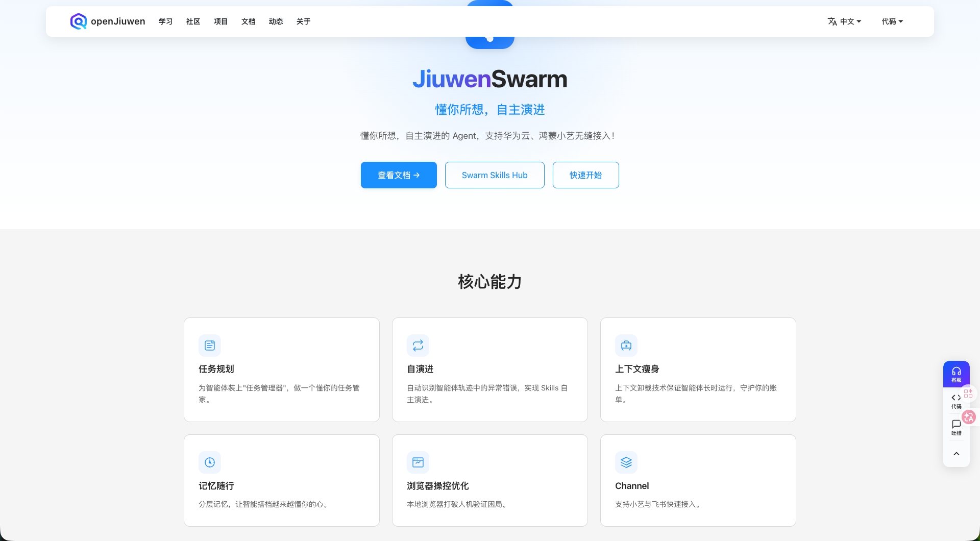Click description 本地浏览器打破人机验证困局
Screen dimensions: 980x541
click(x=458, y=504)
